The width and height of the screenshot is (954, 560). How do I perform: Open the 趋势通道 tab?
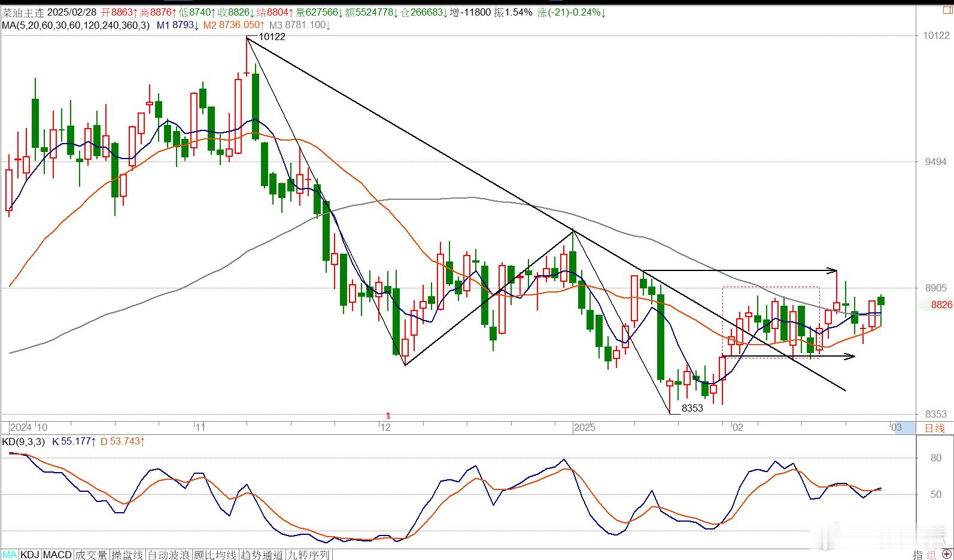click(262, 555)
